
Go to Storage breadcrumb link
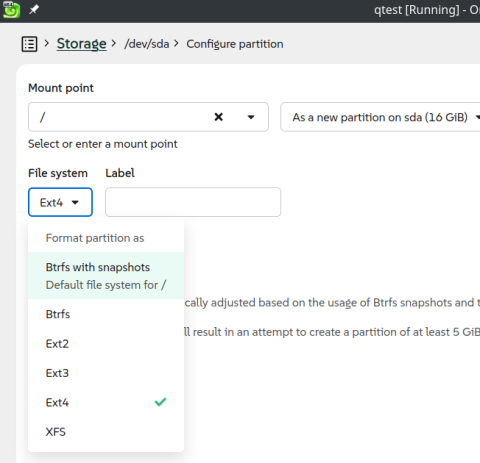pos(82,44)
